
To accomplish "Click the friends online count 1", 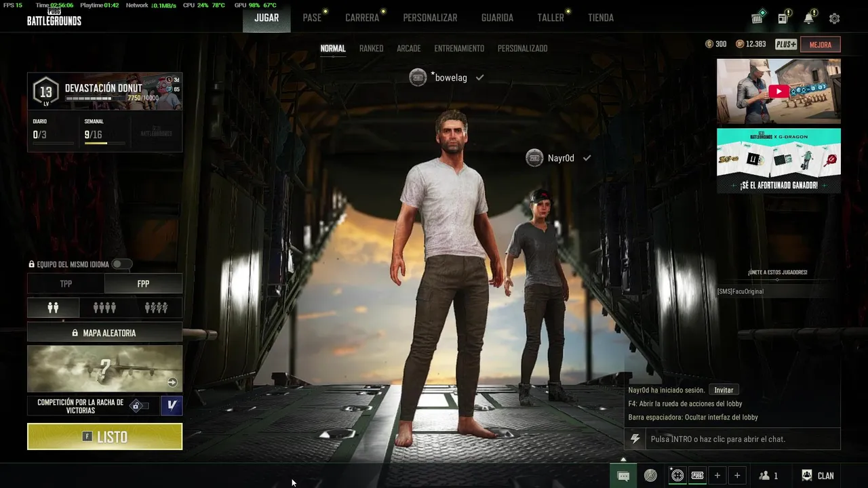I will (x=776, y=476).
